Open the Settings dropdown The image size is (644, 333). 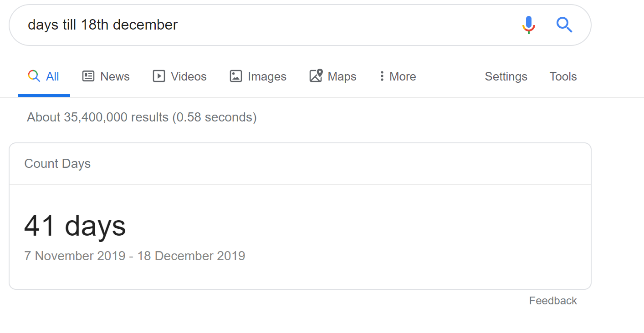pyautogui.click(x=506, y=76)
